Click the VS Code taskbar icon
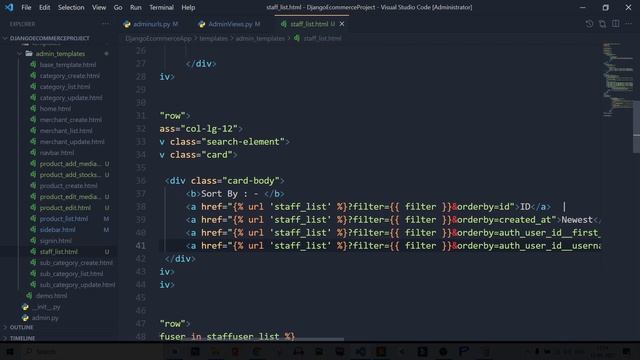 (x=360, y=351)
